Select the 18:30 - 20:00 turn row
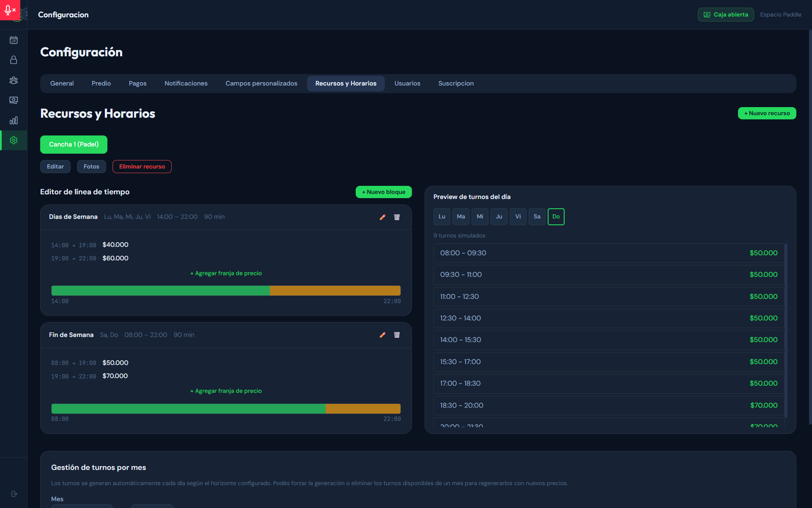Screen dimensions: 812x508 609,406
